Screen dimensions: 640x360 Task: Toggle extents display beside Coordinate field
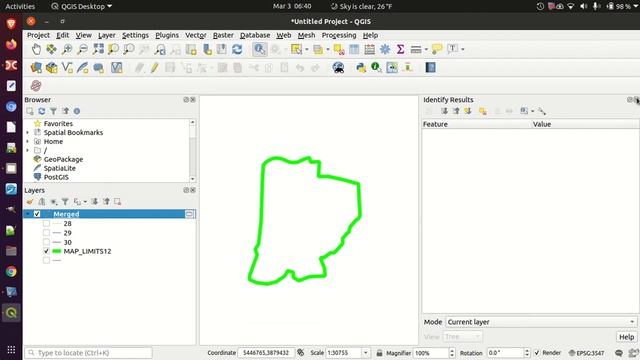pyautogui.click(x=300, y=353)
